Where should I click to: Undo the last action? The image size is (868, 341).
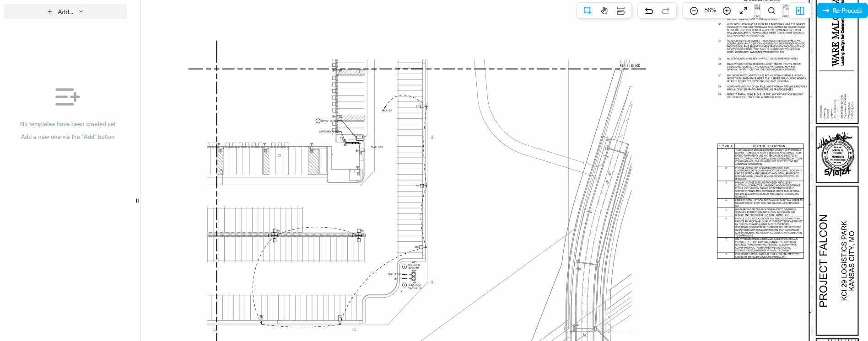pyautogui.click(x=649, y=11)
